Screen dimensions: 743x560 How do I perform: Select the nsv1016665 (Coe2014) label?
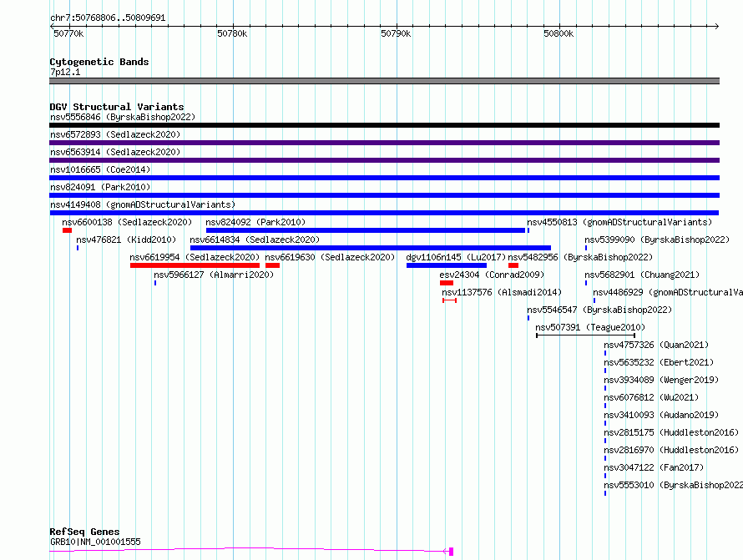[x=100, y=169]
